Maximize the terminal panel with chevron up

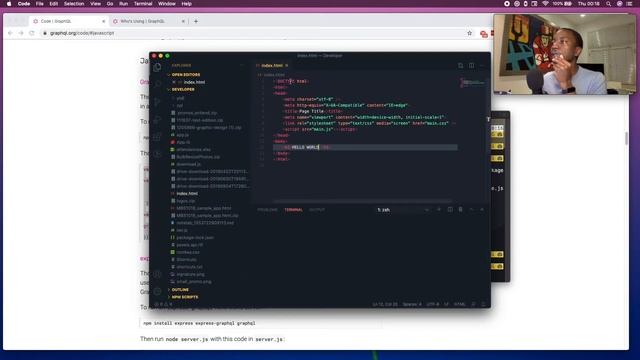pos(471,209)
